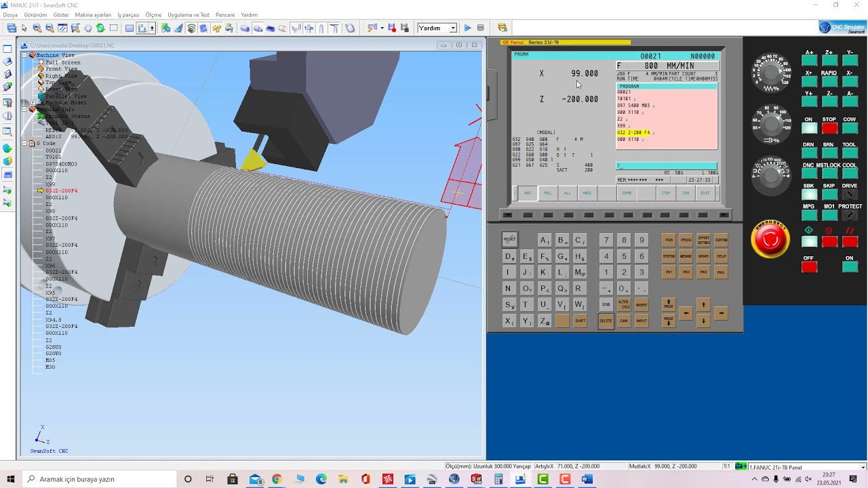This screenshot has height=488, width=868.
Task: Click the mode selection rotary dial
Action: [x=771, y=175]
